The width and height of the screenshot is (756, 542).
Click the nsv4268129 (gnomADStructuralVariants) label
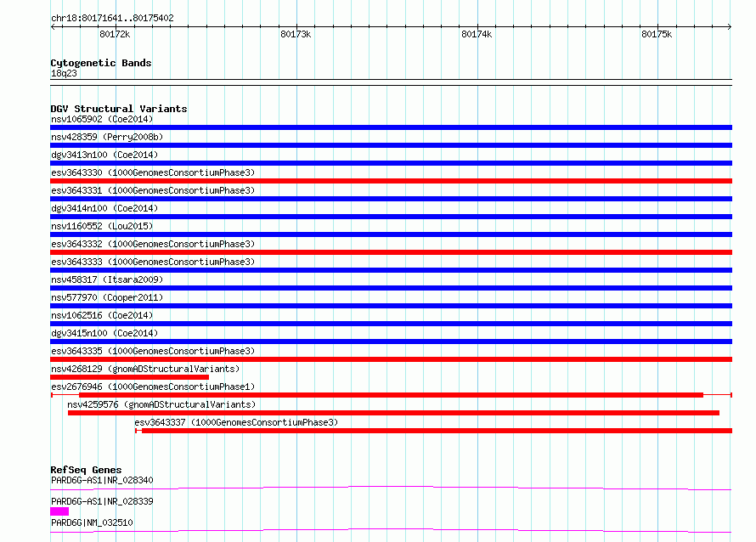tap(145, 369)
